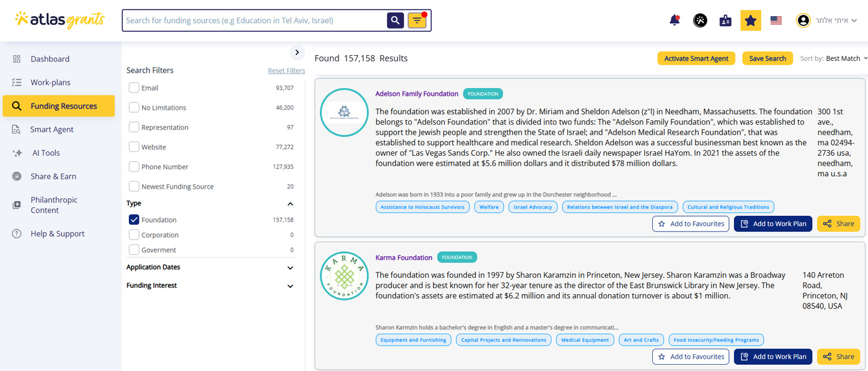Add Karma Foundation to Work Plan
This screenshot has height=371, width=868.
(773, 357)
